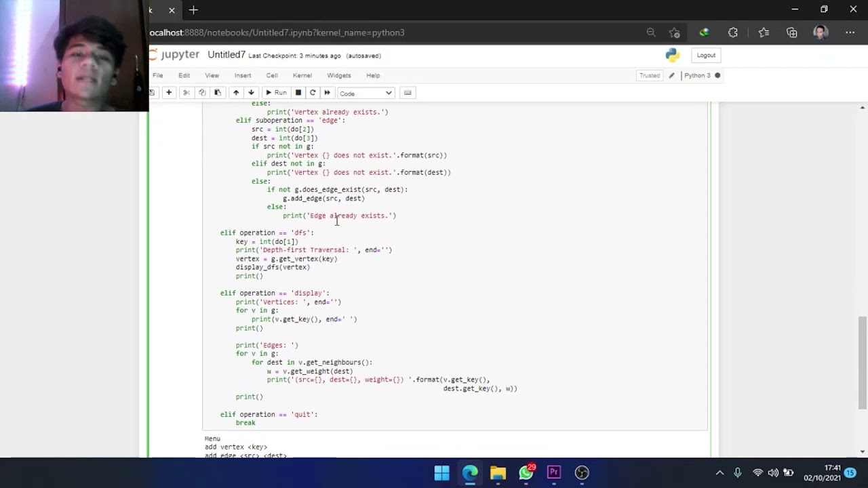This screenshot has width=868, height=488.
Task: Open the OBS Studio taskbar icon
Action: 582,472
